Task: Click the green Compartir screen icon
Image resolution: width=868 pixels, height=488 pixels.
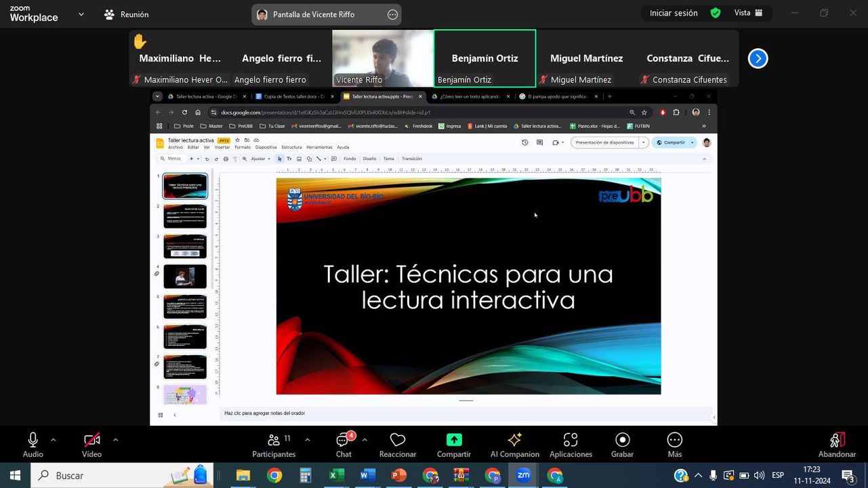Action: pos(454,441)
